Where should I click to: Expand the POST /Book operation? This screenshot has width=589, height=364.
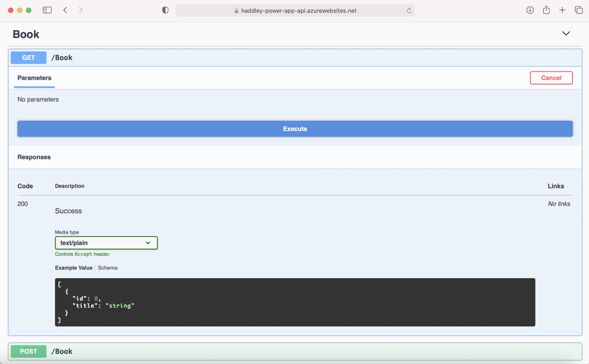[x=295, y=351]
